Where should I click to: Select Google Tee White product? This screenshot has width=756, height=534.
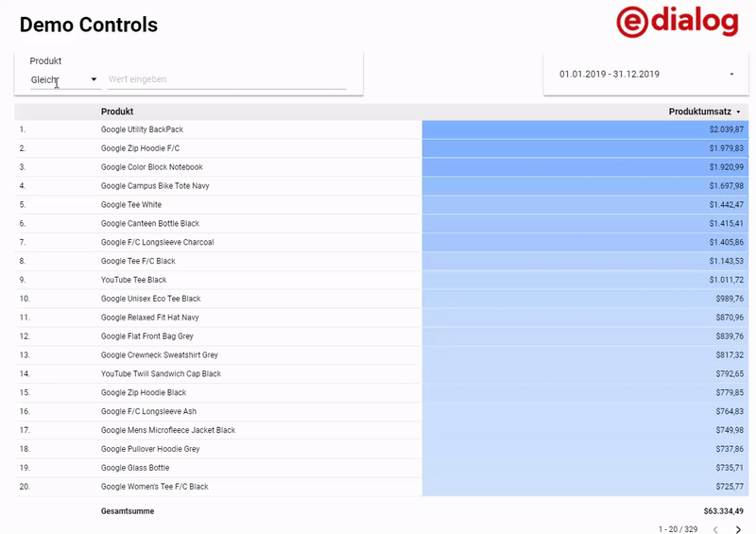point(131,204)
